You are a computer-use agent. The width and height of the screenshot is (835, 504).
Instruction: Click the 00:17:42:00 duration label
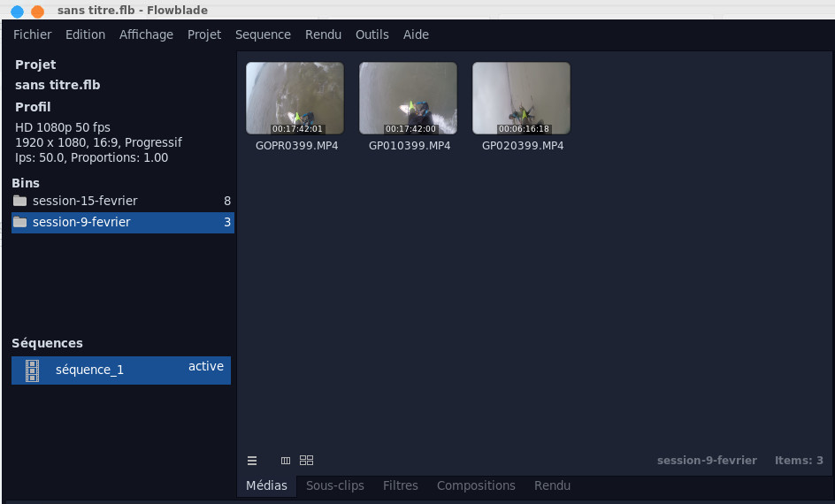(x=410, y=129)
